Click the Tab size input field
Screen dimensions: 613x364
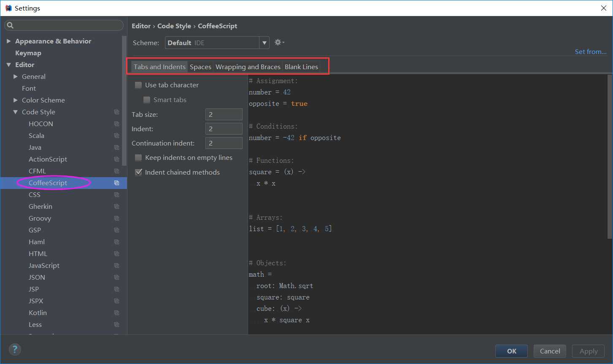tap(224, 115)
